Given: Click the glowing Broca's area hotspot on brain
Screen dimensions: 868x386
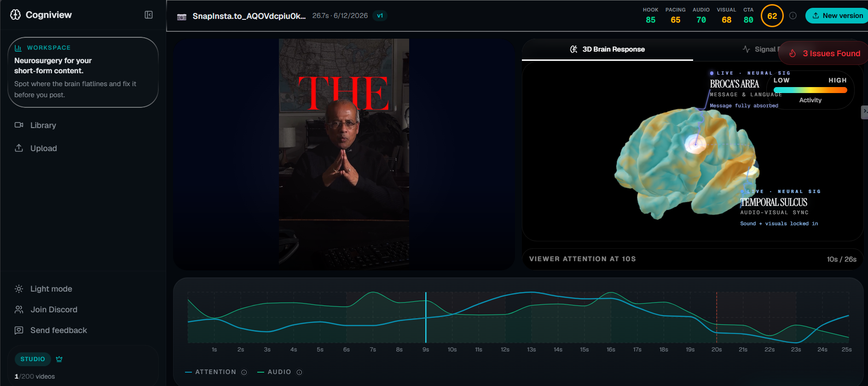Looking at the screenshot, I should [695, 144].
